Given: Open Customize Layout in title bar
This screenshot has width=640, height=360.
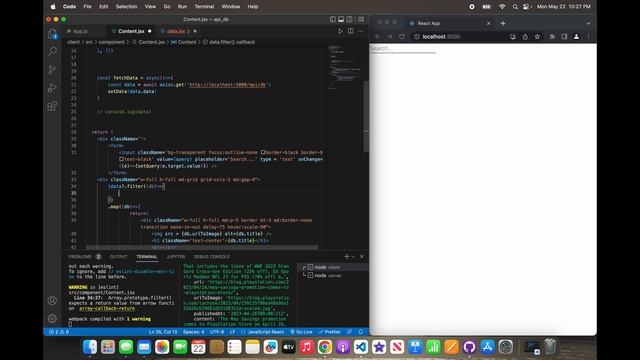Looking at the screenshot, I should (361, 19).
